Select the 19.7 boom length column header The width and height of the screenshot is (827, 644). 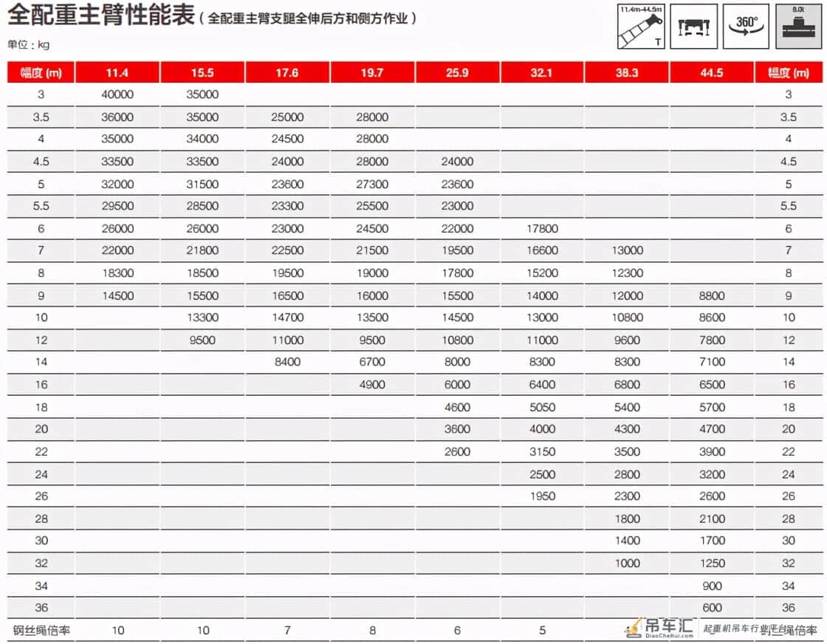pyautogui.click(x=372, y=72)
